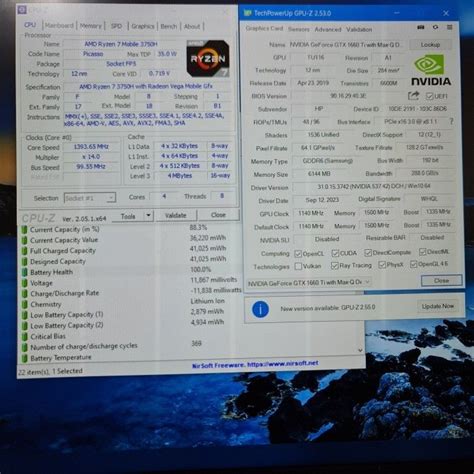474x474 pixels.
Task: Click the CPU-Z Close button
Action: pyautogui.click(x=218, y=215)
